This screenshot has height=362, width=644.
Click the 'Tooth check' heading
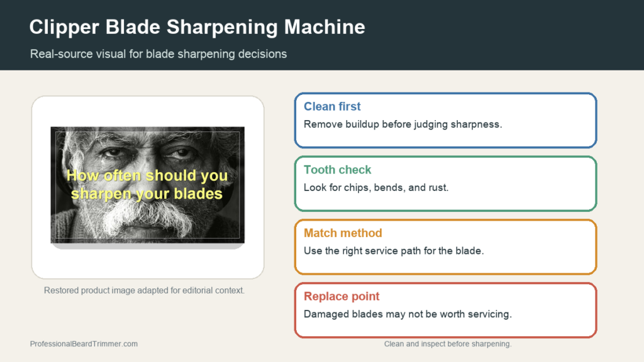point(337,170)
